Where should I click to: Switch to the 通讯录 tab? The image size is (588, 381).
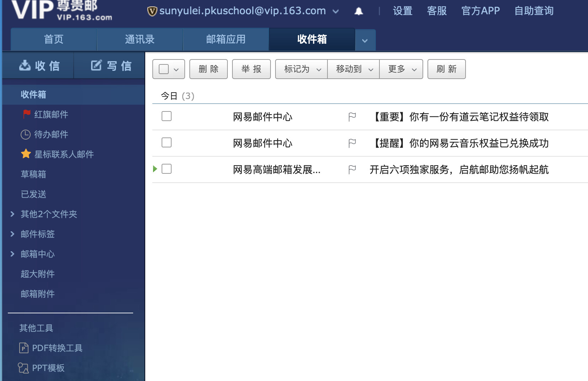click(140, 39)
